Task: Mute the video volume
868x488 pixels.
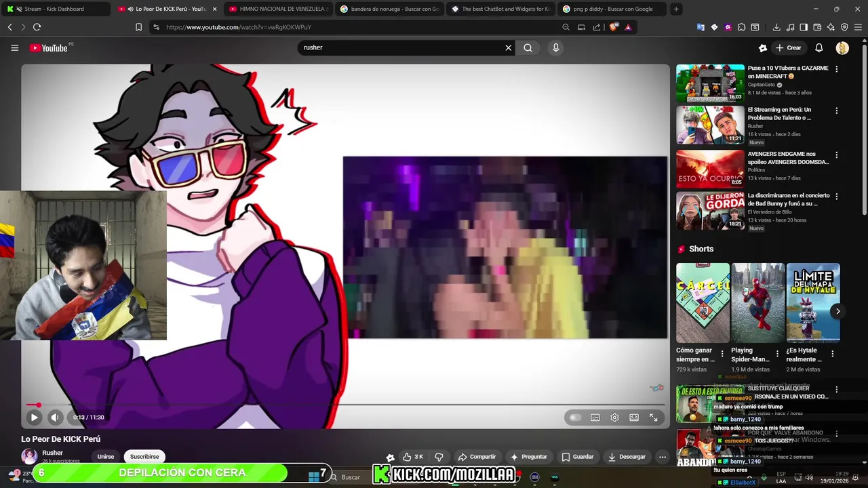Action: click(x=55, y=418)
